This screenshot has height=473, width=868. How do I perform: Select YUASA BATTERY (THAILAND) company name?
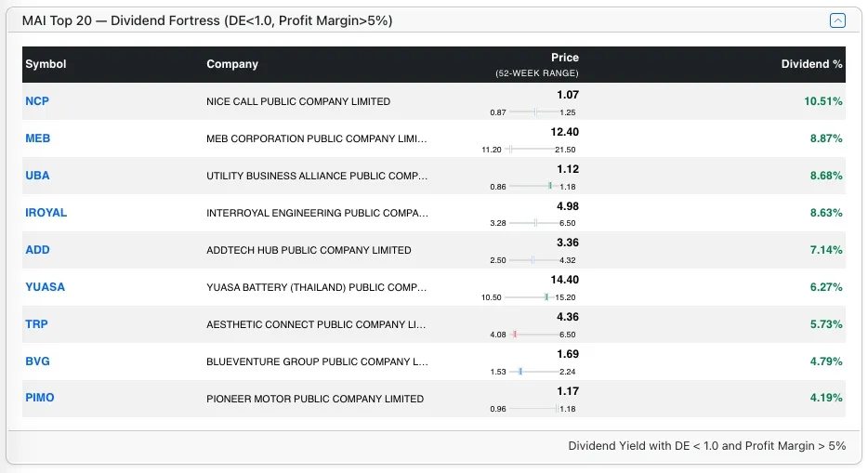(317, 286)
